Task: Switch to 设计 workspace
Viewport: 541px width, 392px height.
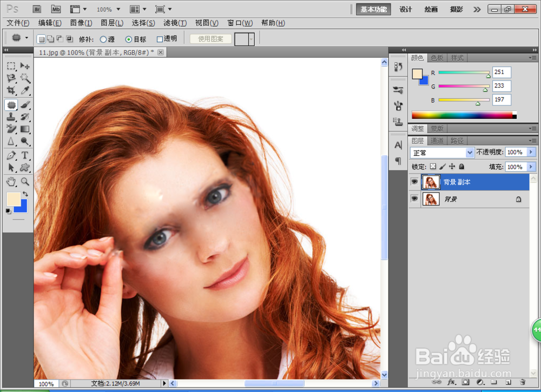Action: (x=405, y=9)
